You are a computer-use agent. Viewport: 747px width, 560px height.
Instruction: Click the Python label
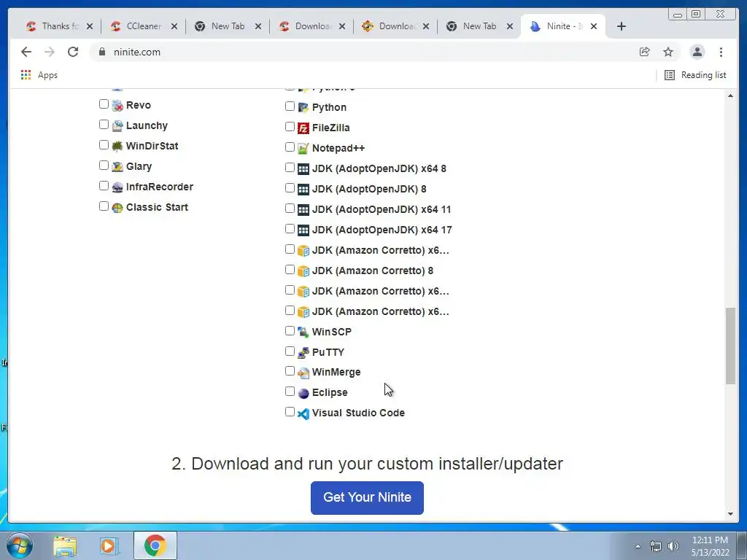[329, 108]
